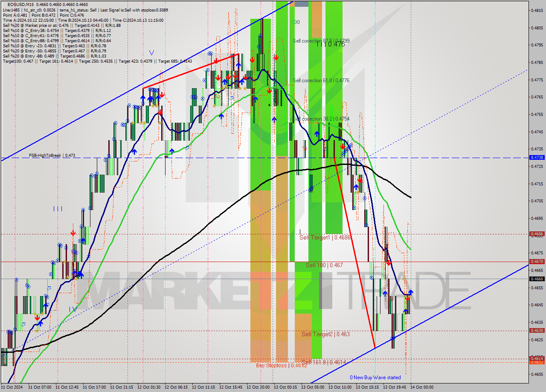
Task: Click the 'Sell Target1 | 0.4686' label
Action: [x=325, y=237]
